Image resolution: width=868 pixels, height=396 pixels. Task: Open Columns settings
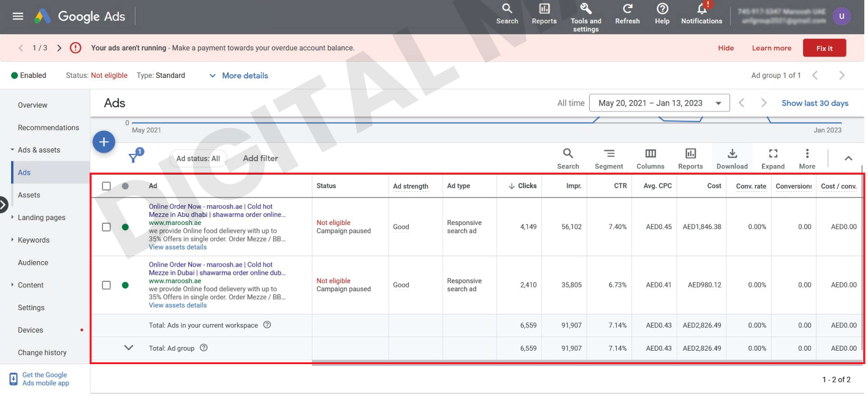(x=650, y=159)
